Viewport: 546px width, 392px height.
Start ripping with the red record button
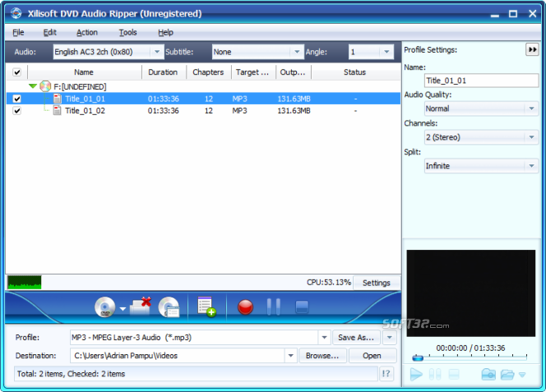tap(246, 307)
